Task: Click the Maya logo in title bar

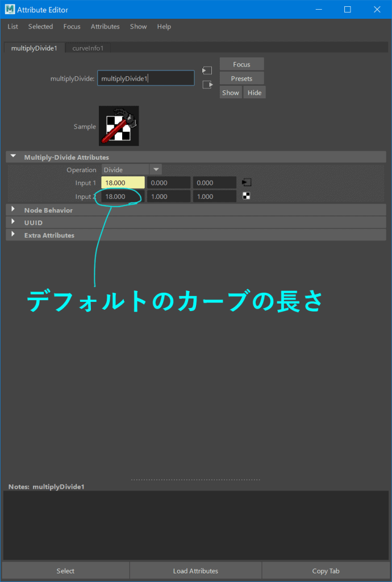Action: tap(10, 9)
